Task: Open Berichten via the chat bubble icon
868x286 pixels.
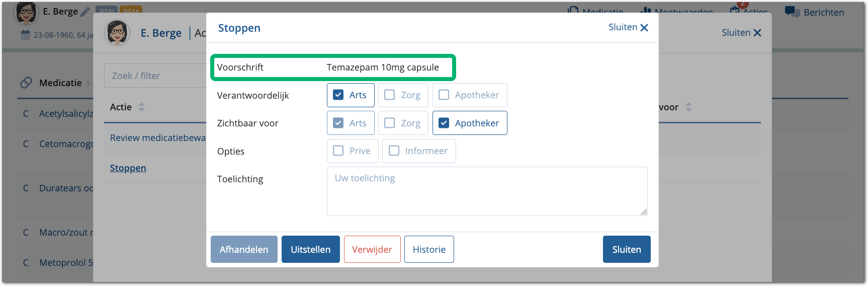Action: point(792,12)
